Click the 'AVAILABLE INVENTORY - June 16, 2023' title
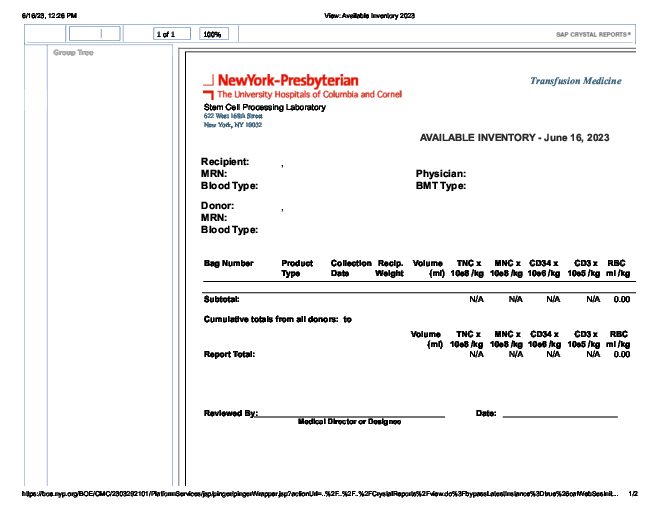Viewport: 660px width, 510px height. pos(514,138)
